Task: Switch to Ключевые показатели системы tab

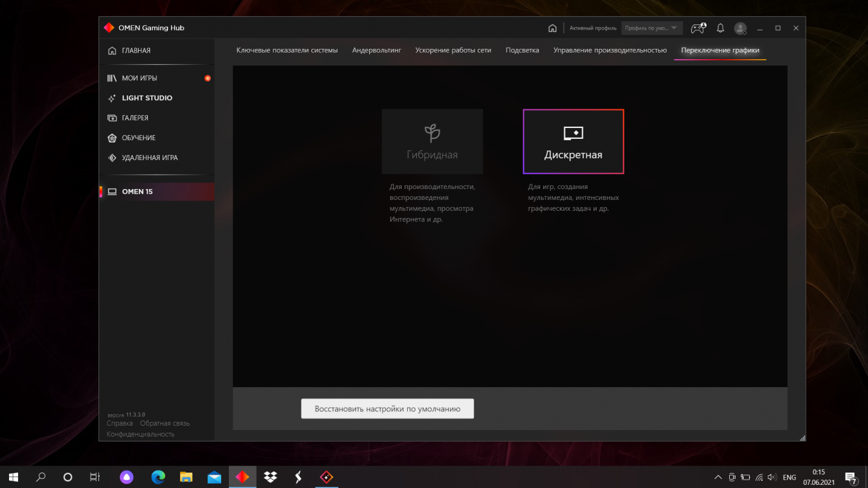Action: [287, 50]
